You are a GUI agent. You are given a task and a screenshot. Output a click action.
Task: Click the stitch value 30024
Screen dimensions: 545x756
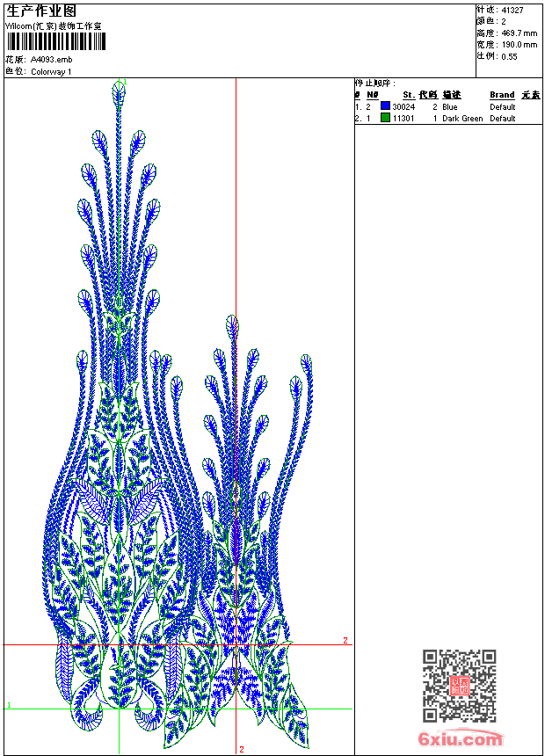403,107
